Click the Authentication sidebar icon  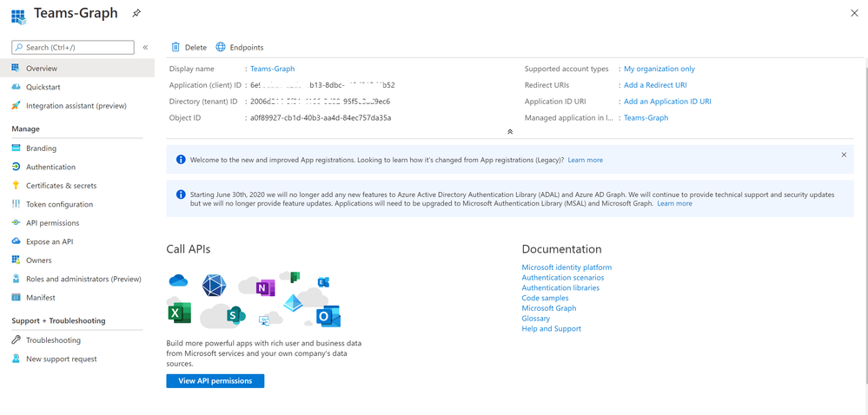pos(16,167)
